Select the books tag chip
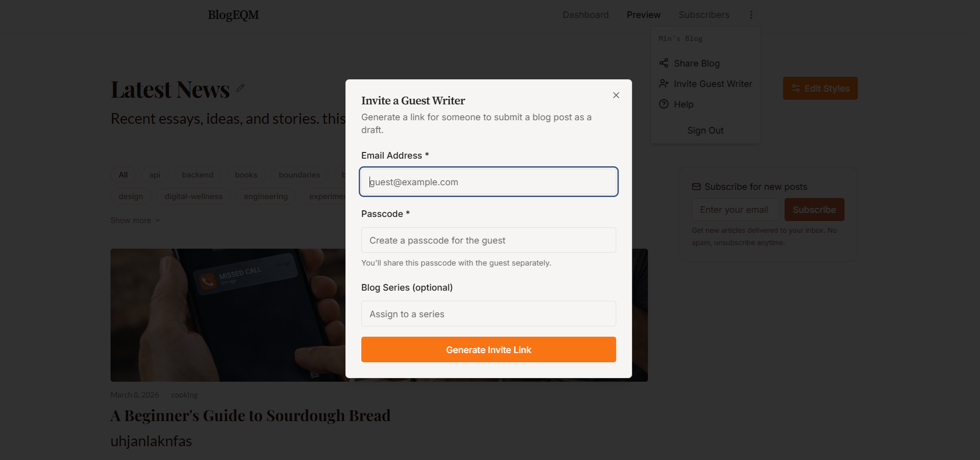The image size is (980, 460). 246,175
